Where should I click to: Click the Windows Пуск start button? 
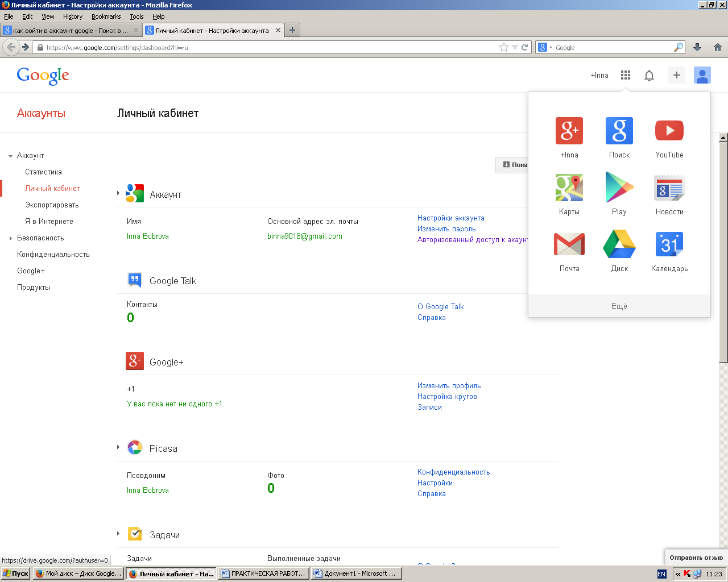pos(15,574)
